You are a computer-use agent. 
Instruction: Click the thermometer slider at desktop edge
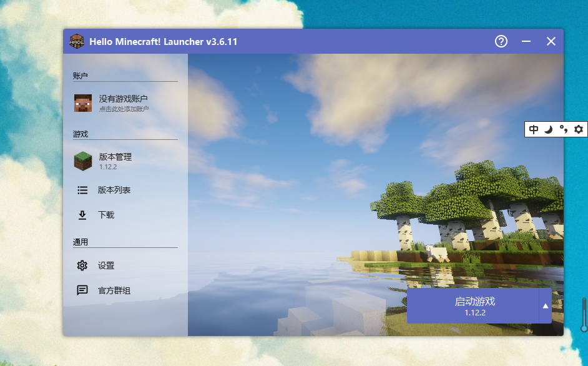pos(584,314)
